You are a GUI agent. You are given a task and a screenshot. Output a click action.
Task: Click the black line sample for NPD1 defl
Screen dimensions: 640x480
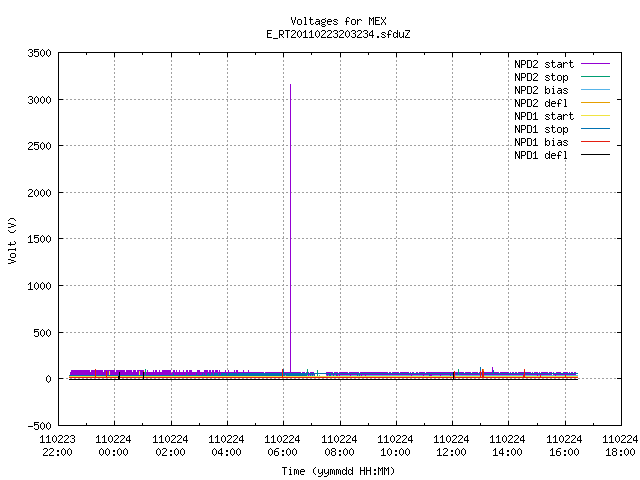click(595, 155)
